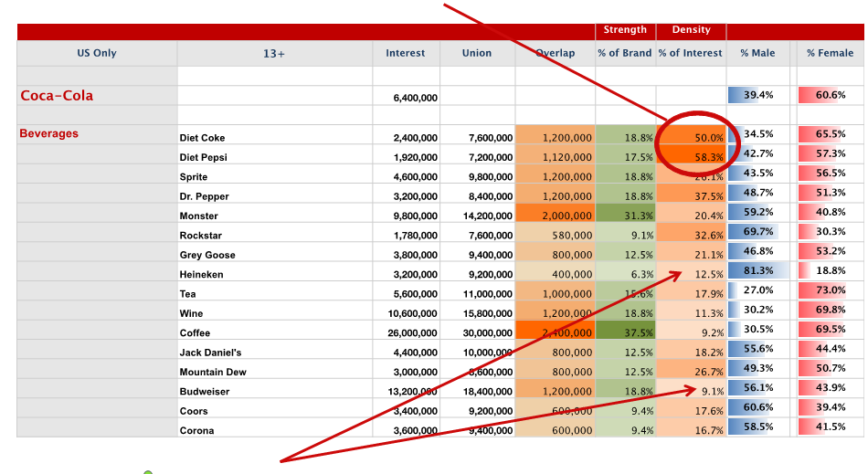Select the Coffee row label
The image size is (868, 474).
(195, 333)
